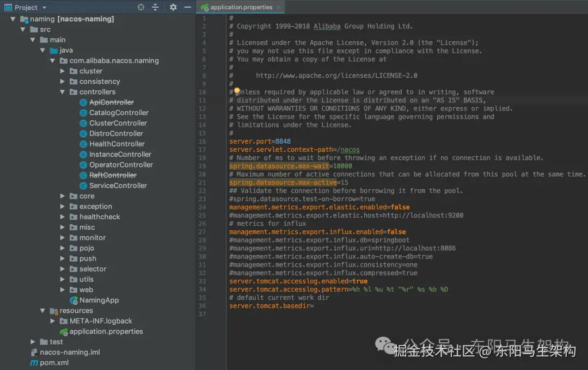
Task: Expand the healthcheck package
Action: pos(62,217)
